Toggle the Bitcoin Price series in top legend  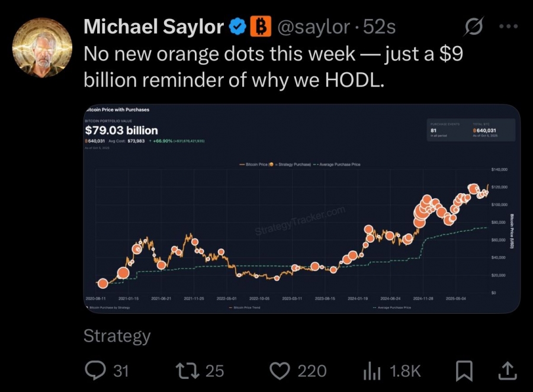[x=256, y=164]
